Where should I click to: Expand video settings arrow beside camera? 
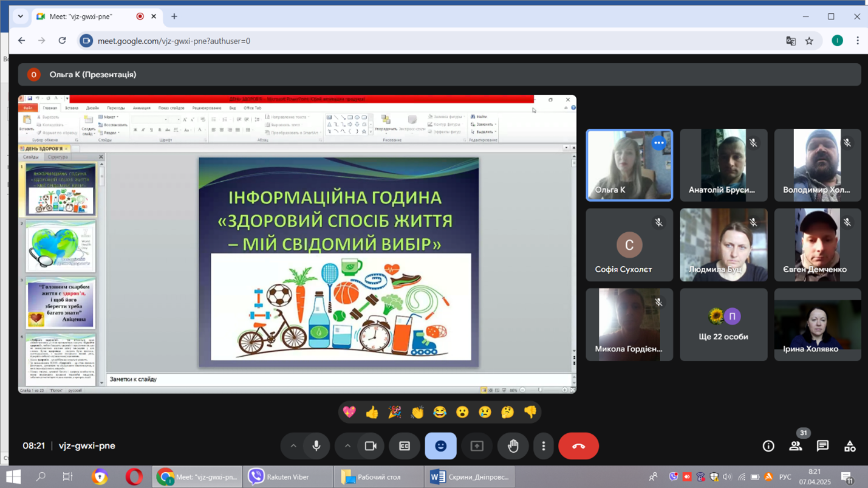point(347,446)
